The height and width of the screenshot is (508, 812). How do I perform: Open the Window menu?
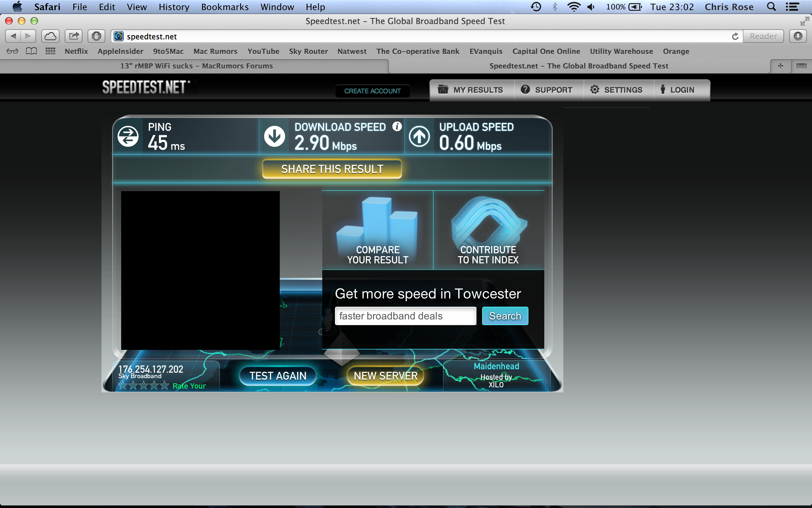pos(277,7)
